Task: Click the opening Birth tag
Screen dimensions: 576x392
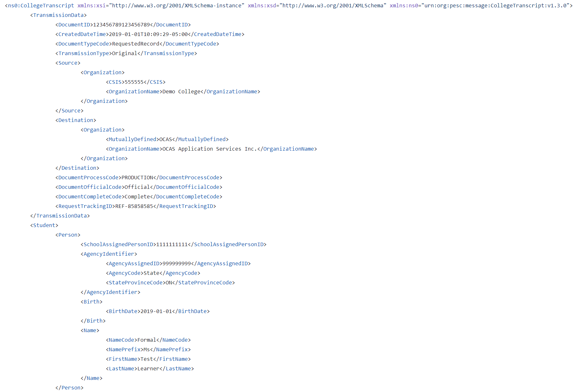Action: pyautogui.click(x=91, y=302)
